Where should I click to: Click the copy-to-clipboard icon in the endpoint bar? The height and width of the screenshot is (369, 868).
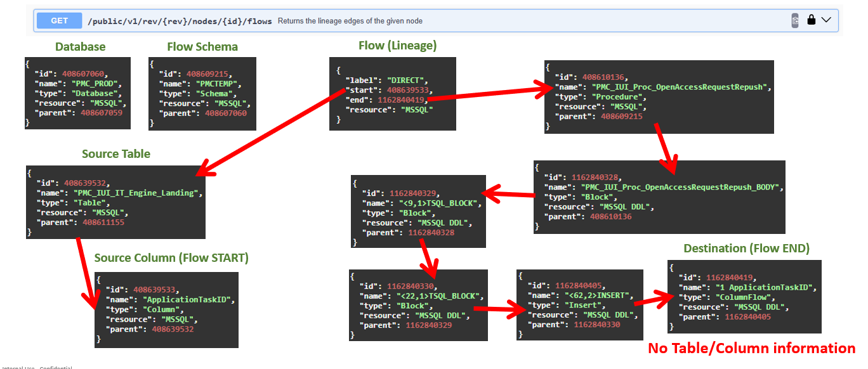point(795,20)
